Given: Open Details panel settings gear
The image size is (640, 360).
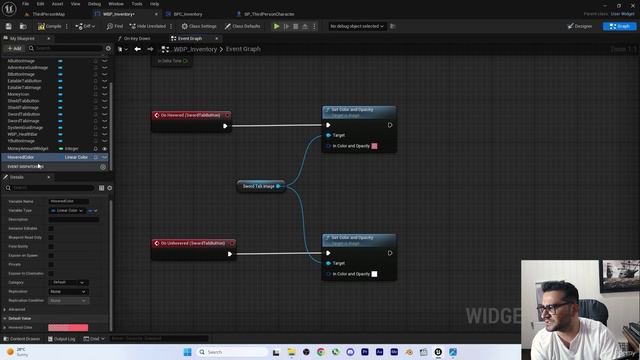Looking at the screenshot, I should (109, 188).
